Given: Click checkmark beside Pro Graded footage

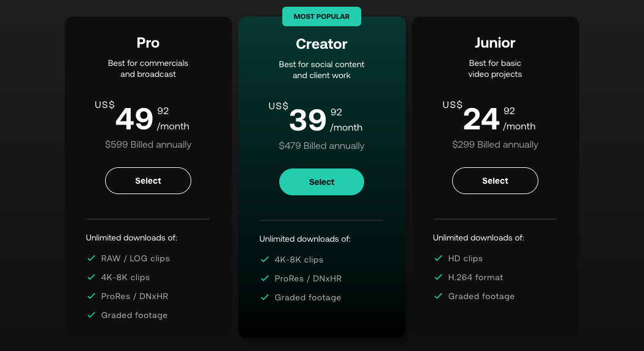Looking at the screenshot, I should click(x=91, y=315).
